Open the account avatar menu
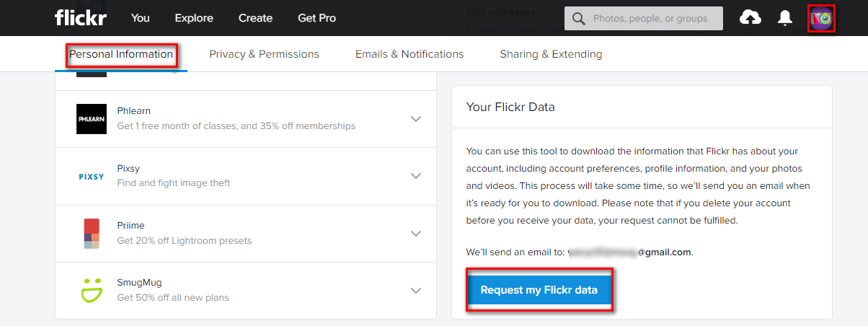The width and height of the screenshot is (868, 326). (822, 18)
